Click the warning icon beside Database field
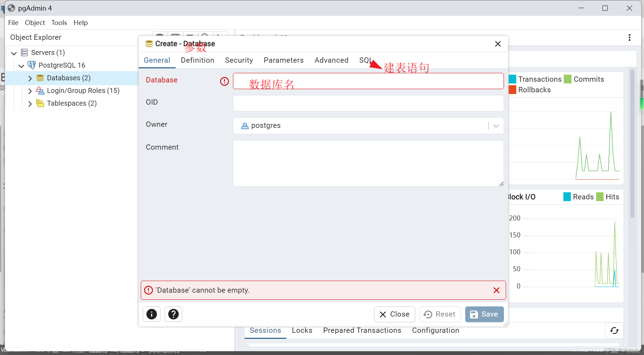 (224, 81)
